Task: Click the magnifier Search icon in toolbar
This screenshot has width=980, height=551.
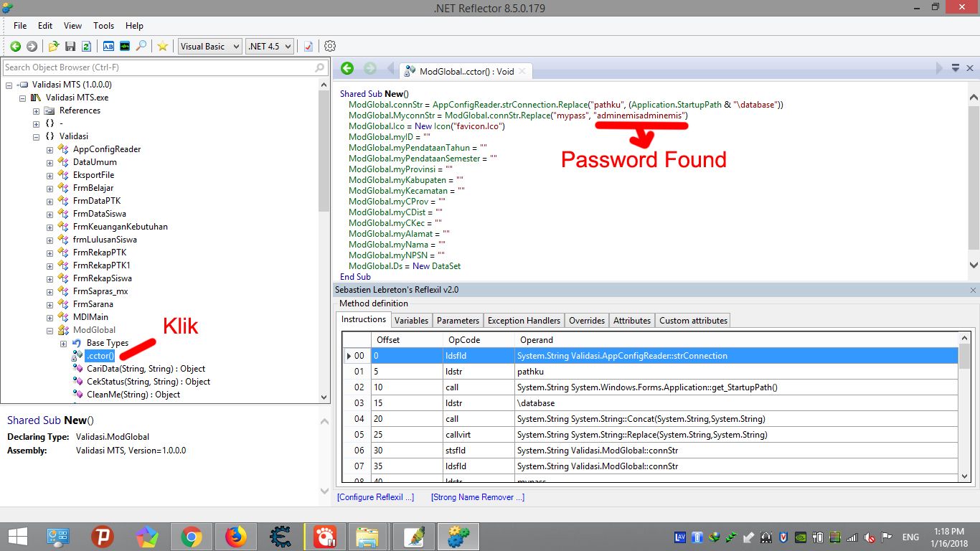Action: [x=141, y=46]
